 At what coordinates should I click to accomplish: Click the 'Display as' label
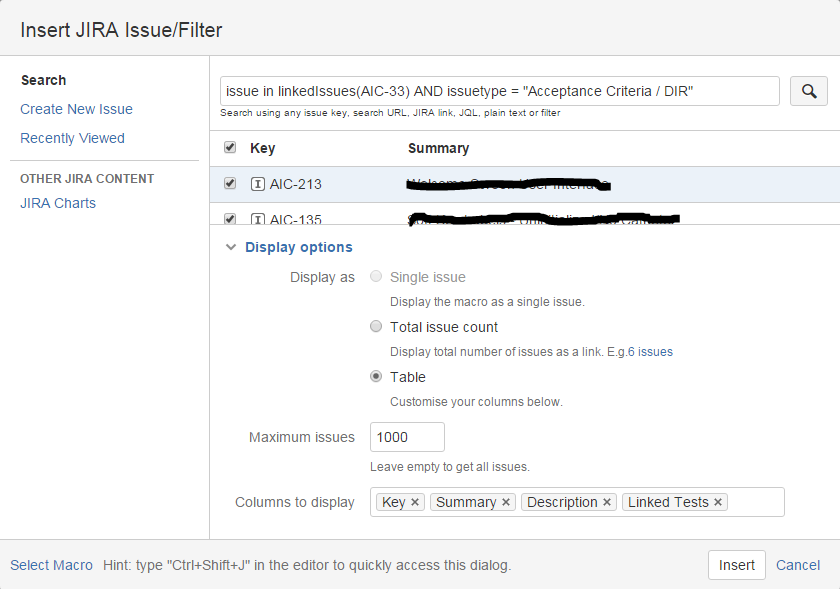tap(322, 277)
